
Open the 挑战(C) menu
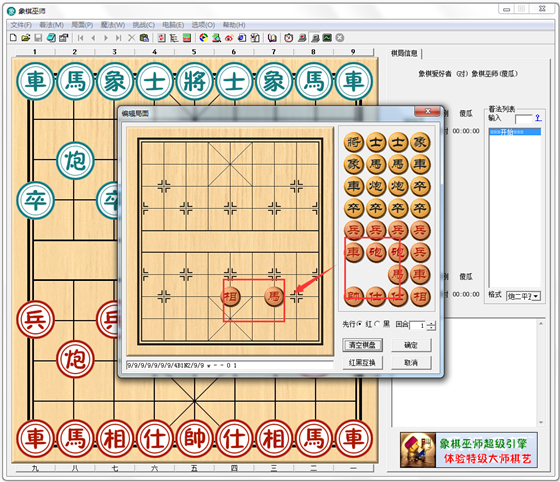[144, 25]
